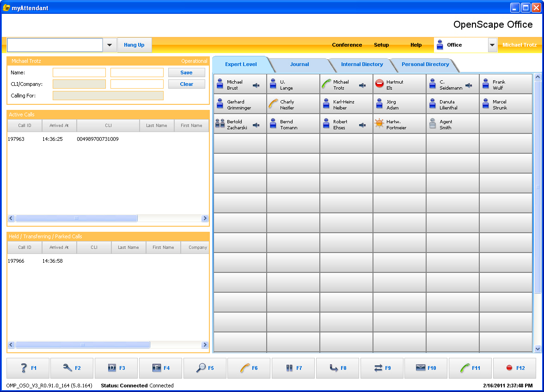Click the contact grid scroll down arrow
This screenshot has height=392, width=544.
click(x=538, y=349)
